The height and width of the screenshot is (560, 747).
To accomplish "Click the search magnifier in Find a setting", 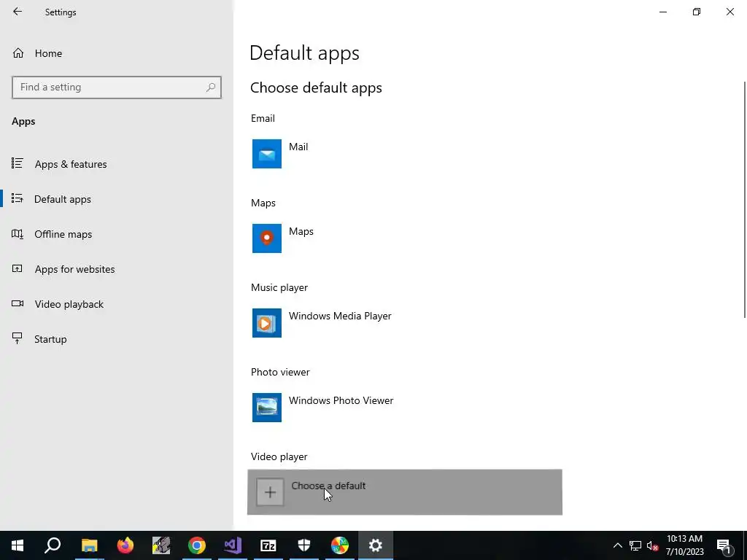I will (211, 87).
